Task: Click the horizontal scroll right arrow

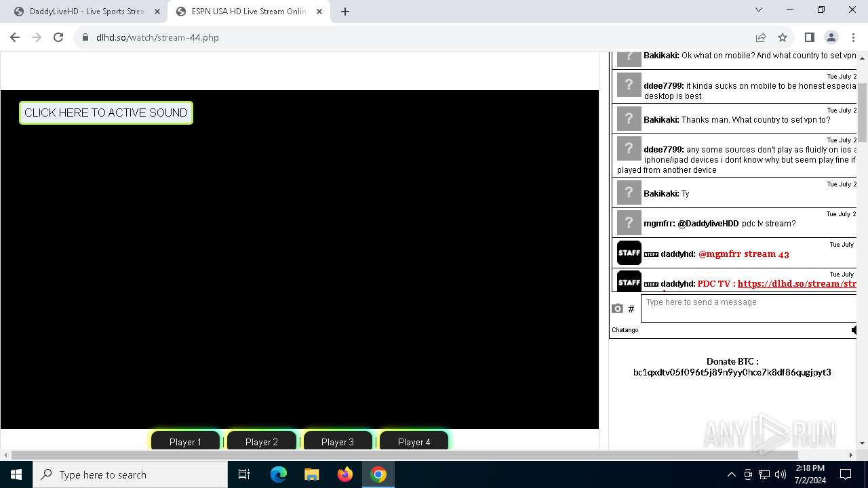Action: point(852,455)
